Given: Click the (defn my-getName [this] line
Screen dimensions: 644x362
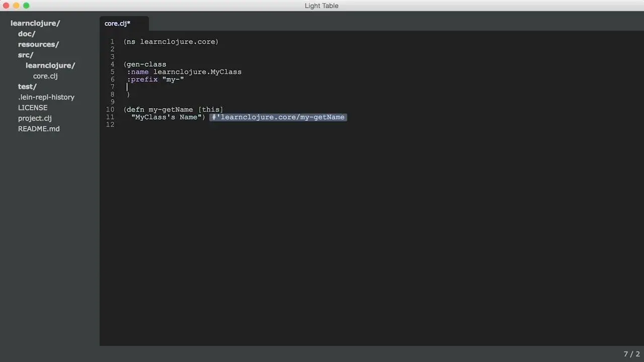Looking at the screenshot, I should click(173, 110).
